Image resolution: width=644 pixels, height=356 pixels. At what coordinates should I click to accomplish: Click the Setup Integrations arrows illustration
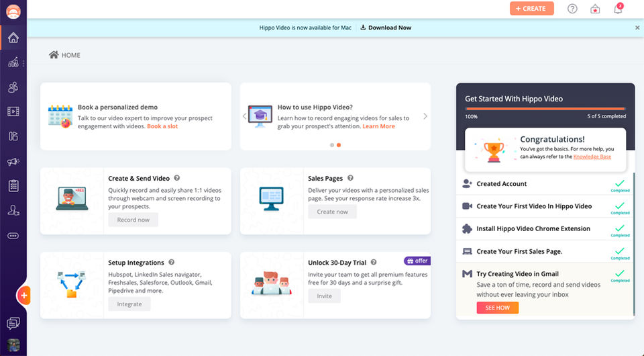pos(72,284)
